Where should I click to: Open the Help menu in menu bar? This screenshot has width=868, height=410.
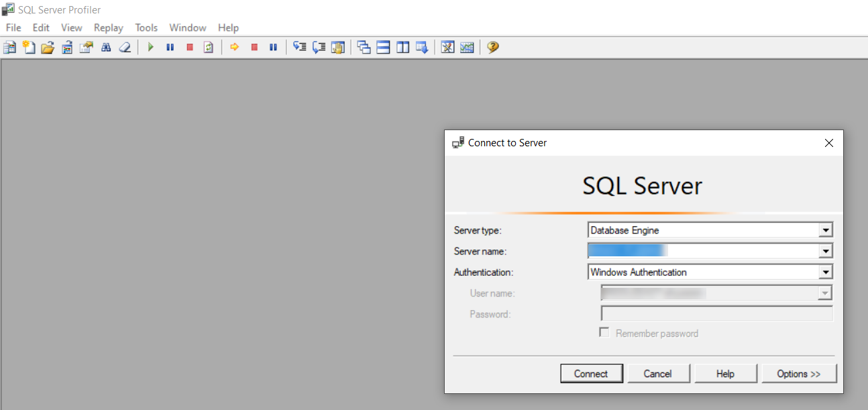click(x=228, y=28)
